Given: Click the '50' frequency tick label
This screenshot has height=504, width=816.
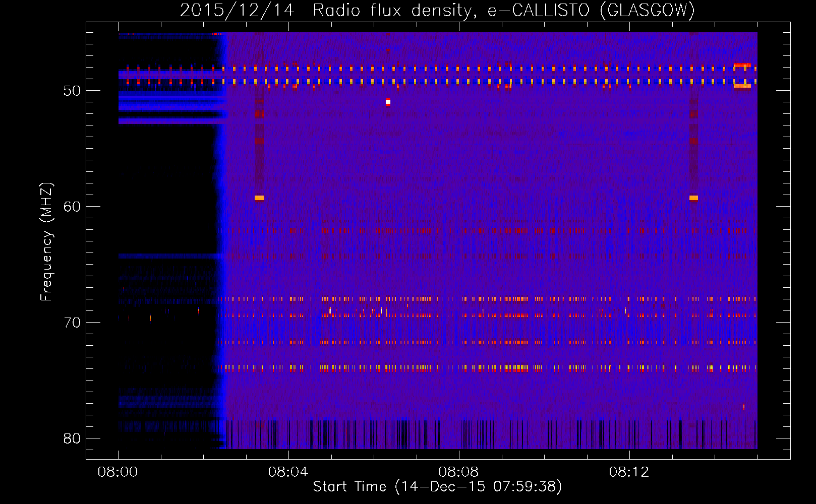Looking at the screenshot, I should pos(72,91).
